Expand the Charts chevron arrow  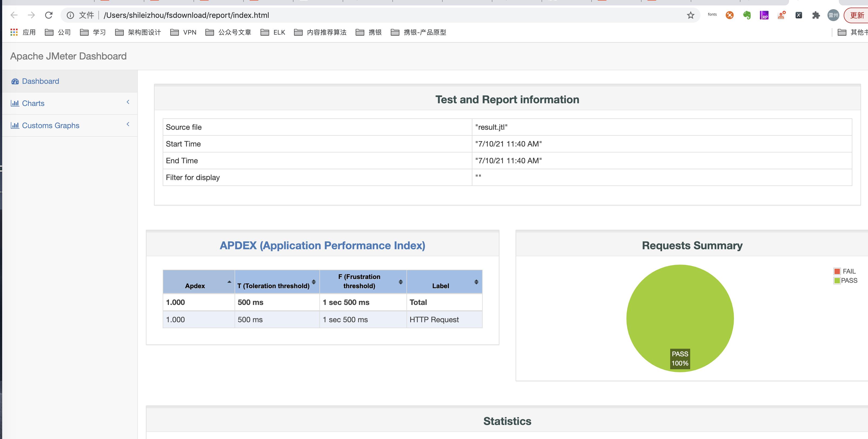(x=128, y=102)
